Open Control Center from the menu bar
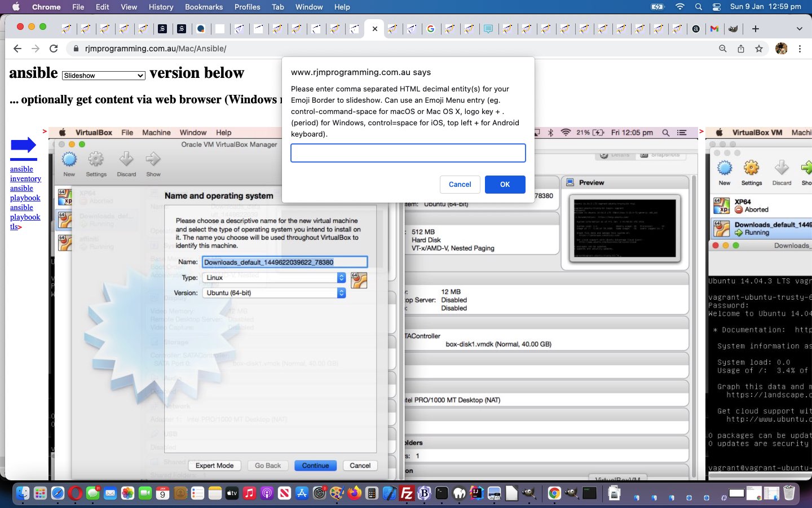 tap(717, 7)
